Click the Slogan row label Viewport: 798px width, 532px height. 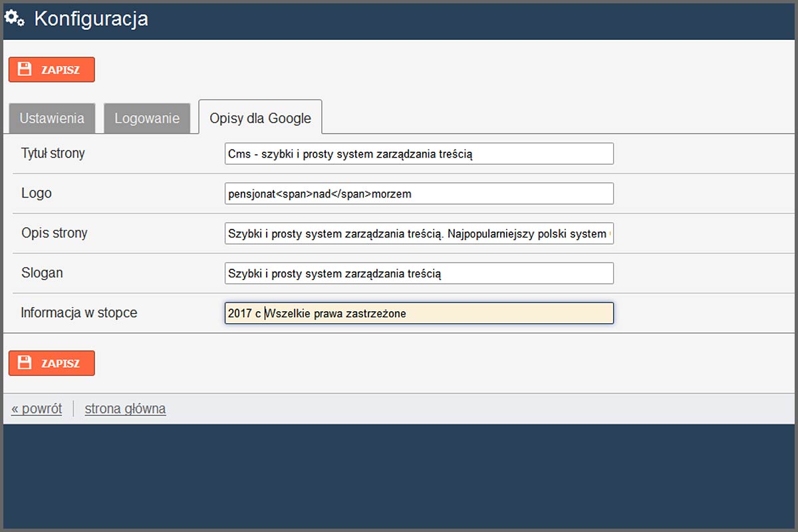tap(42, 273)
